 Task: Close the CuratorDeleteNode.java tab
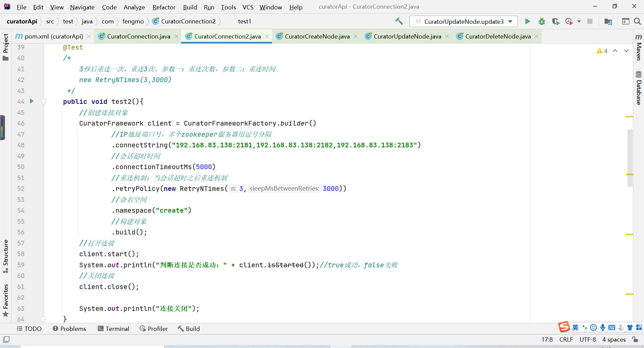pos(536,36)
